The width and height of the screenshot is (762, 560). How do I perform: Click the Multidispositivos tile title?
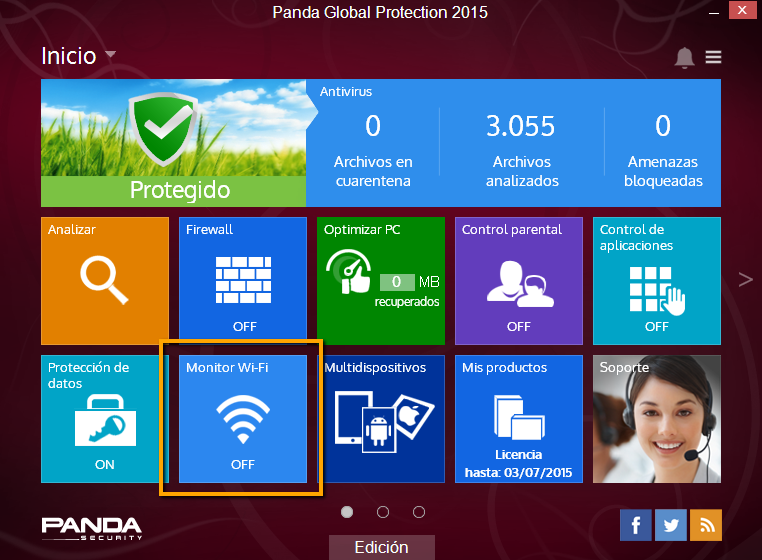[375, 368]
